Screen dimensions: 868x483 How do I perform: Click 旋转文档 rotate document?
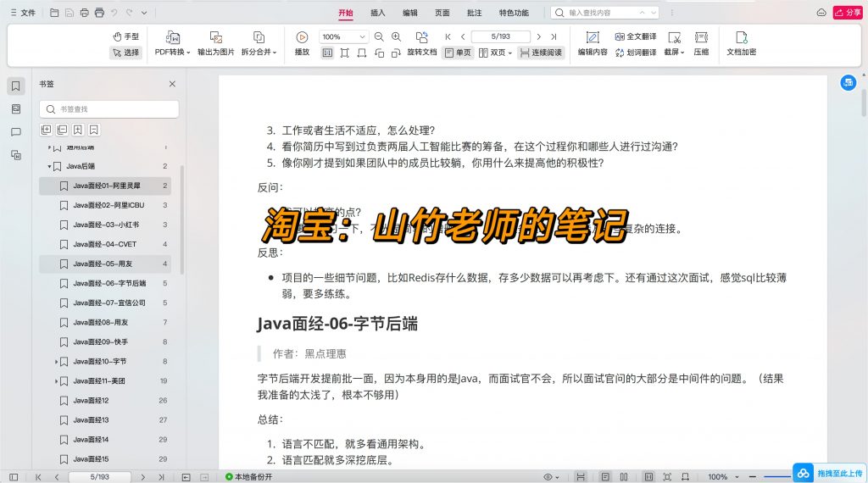(422, 44)
